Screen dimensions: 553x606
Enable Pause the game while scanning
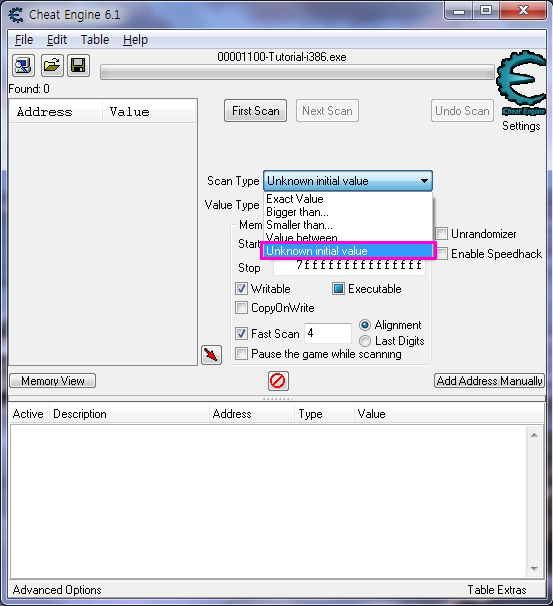coord(241,354)
